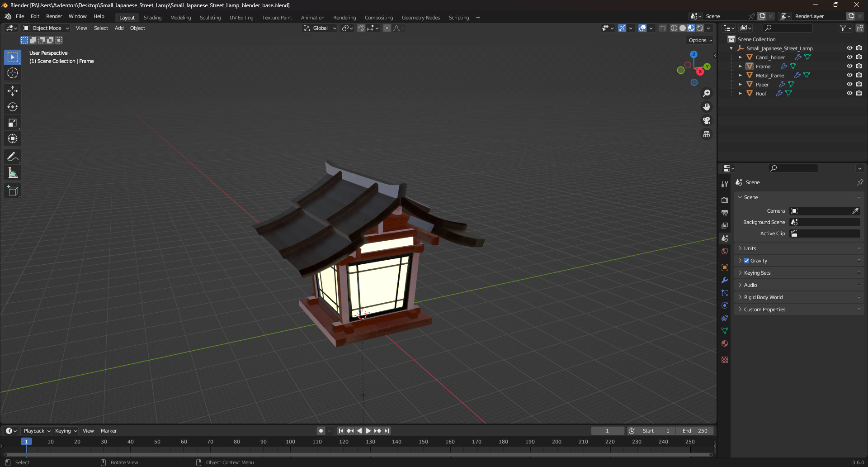Open the File menu
The width and height of the screenshot is (868, 467).
click(x=20, y=16)
